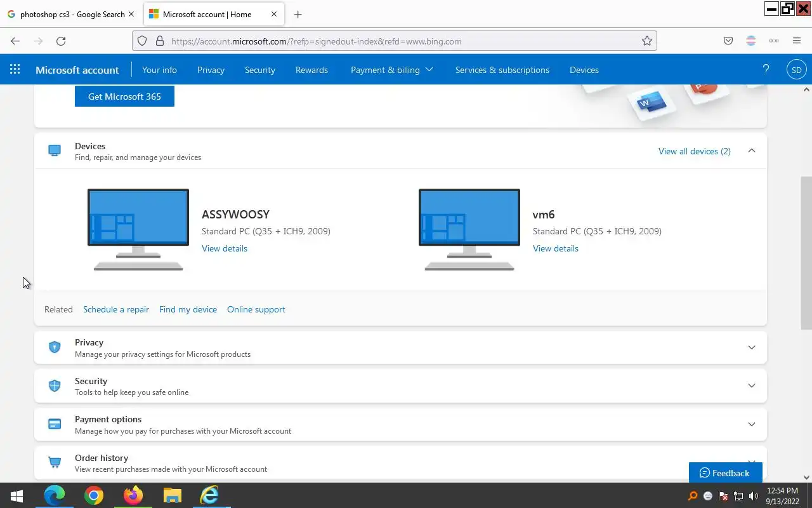812x508 pixels.
Task: Click the Devices section monitor icon
Action: (55, 151)
